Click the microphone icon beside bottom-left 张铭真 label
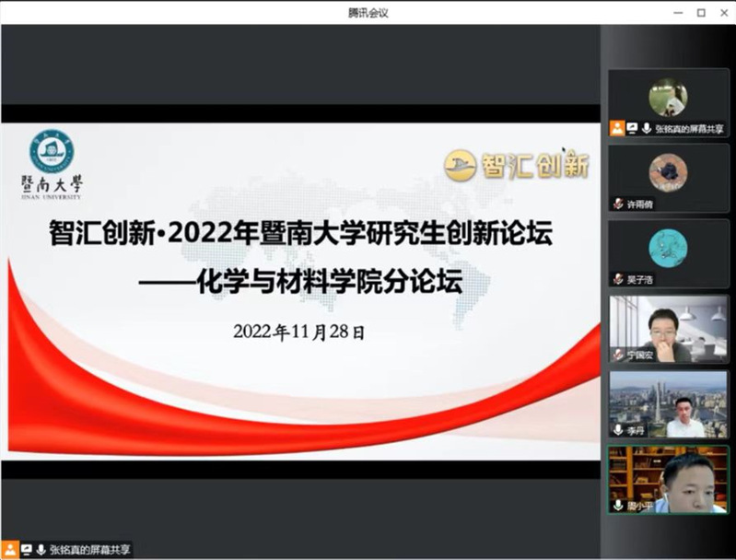 pos(41,549)
